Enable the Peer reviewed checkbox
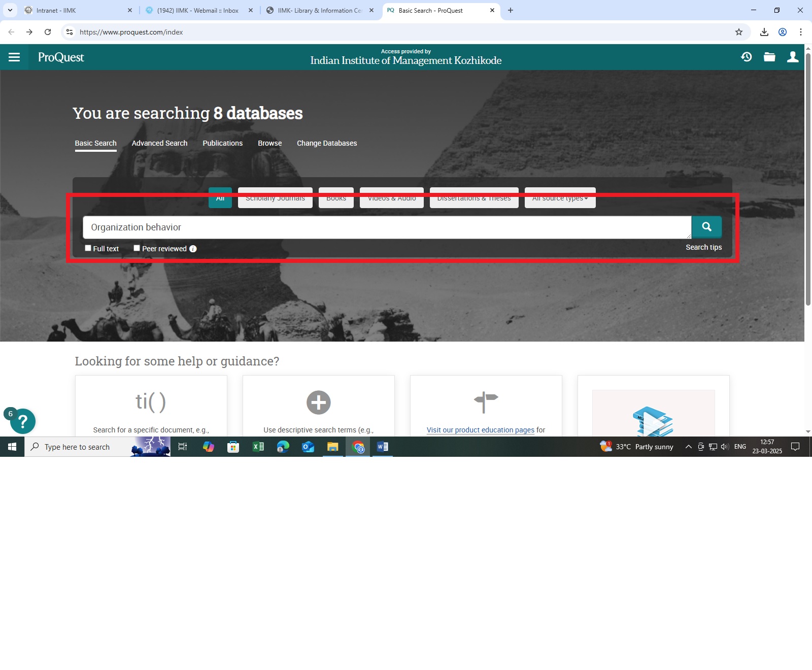Image resolution: width=812 pixels, height=670 pixels. (x=137, y=248)
